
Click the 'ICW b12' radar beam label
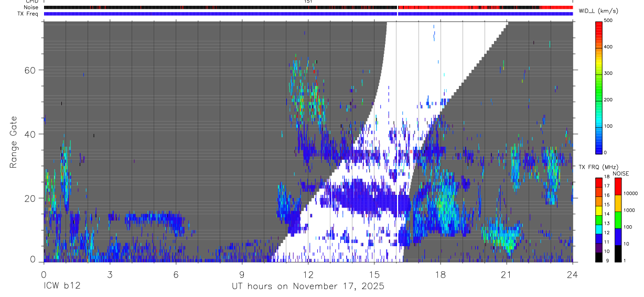coord(62,287)
